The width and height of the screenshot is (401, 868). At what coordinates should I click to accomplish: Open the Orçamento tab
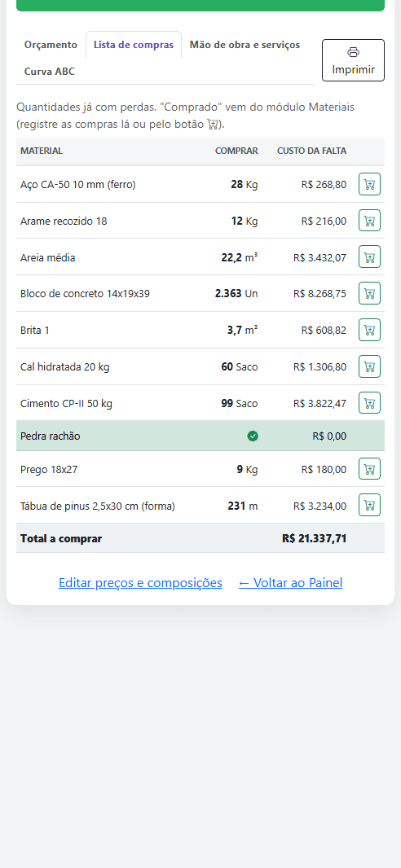tap(51, 45)
